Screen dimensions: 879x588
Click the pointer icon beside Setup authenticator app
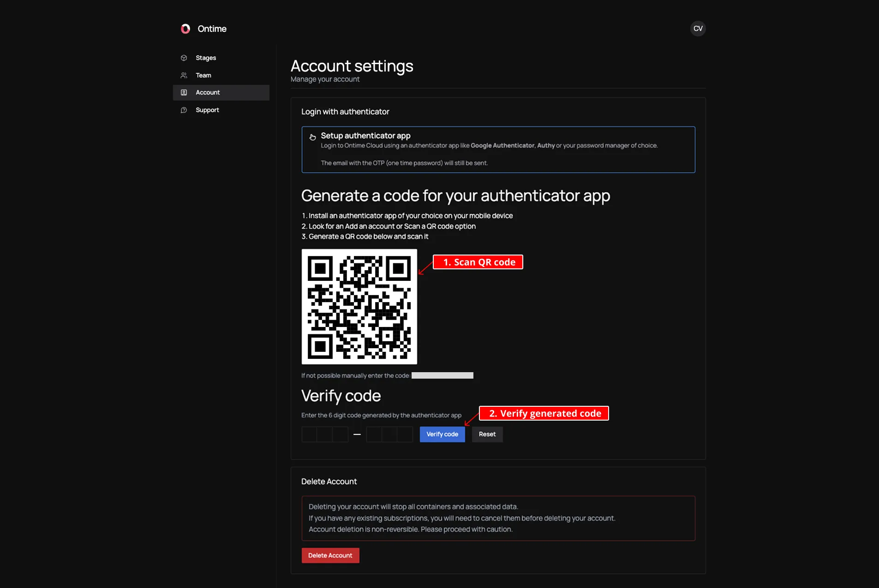coord(312,137)
